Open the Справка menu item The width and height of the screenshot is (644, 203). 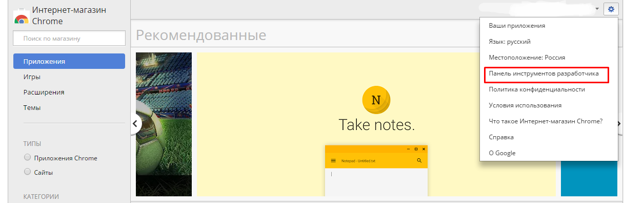(x=549, y=137)
